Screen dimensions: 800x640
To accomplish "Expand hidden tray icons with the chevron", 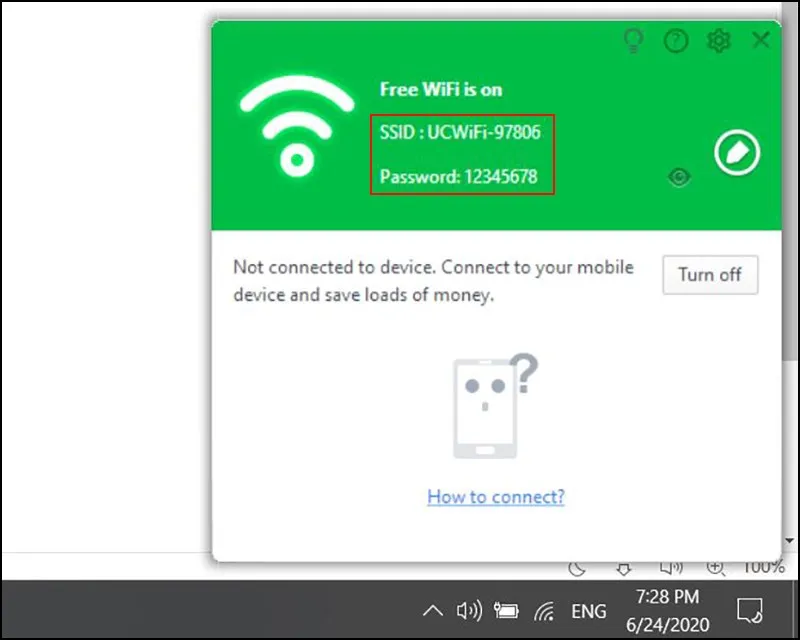I will 432,610.
